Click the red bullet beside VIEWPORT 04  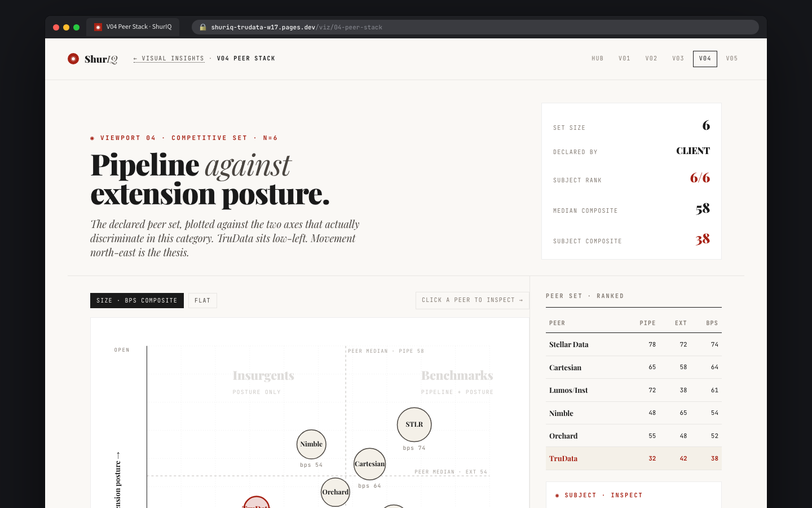92,138
